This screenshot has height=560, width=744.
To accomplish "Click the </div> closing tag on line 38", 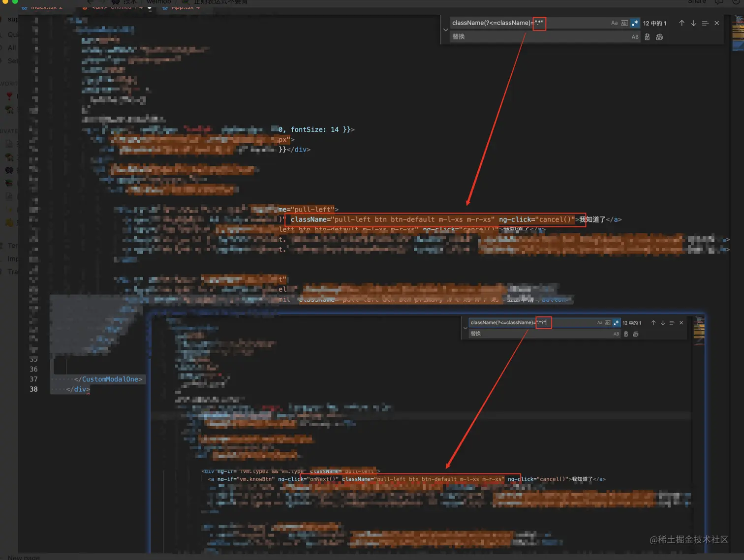I will coord(78,389).
